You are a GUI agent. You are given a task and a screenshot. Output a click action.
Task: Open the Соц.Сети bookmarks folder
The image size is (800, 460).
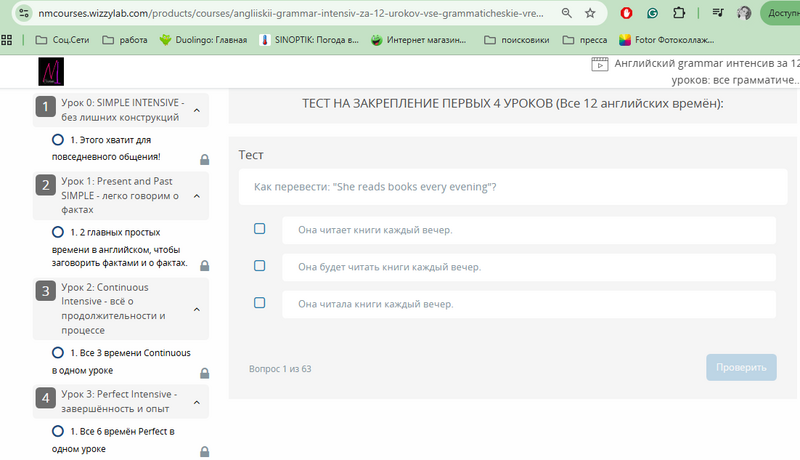(62, 40)
